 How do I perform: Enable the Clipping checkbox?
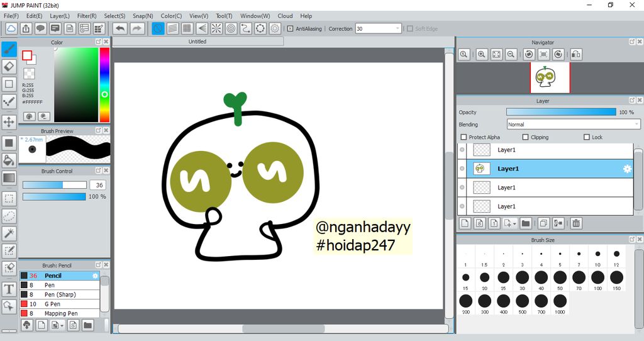click(525, 137)
